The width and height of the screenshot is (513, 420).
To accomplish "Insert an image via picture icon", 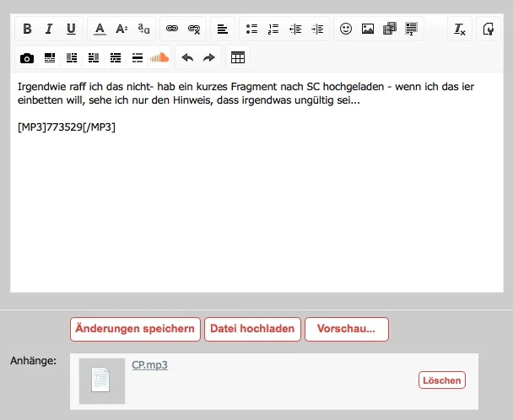I will (368, 30).
